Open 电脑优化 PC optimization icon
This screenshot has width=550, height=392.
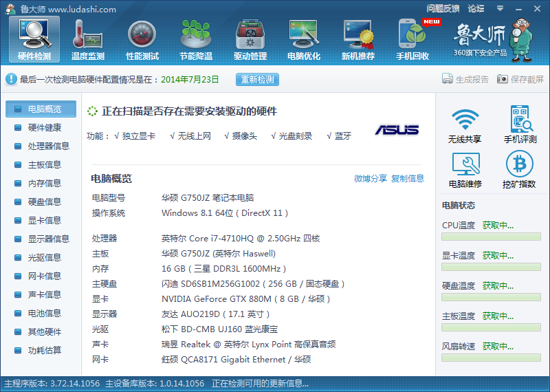pos(304,39)
